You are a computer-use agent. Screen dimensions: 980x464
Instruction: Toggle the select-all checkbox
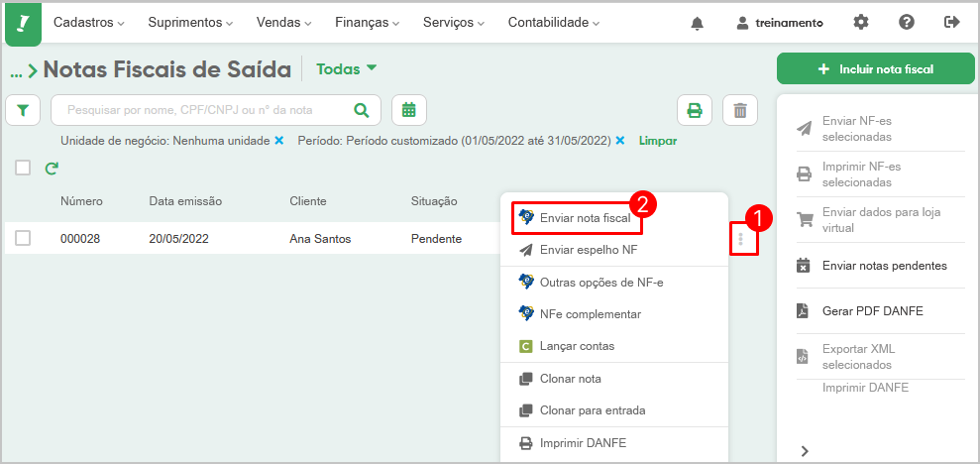tap(23, 169)
